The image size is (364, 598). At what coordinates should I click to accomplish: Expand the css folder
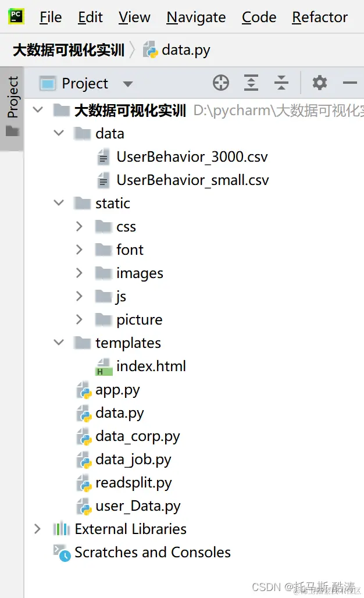click(x=79, y=226)
